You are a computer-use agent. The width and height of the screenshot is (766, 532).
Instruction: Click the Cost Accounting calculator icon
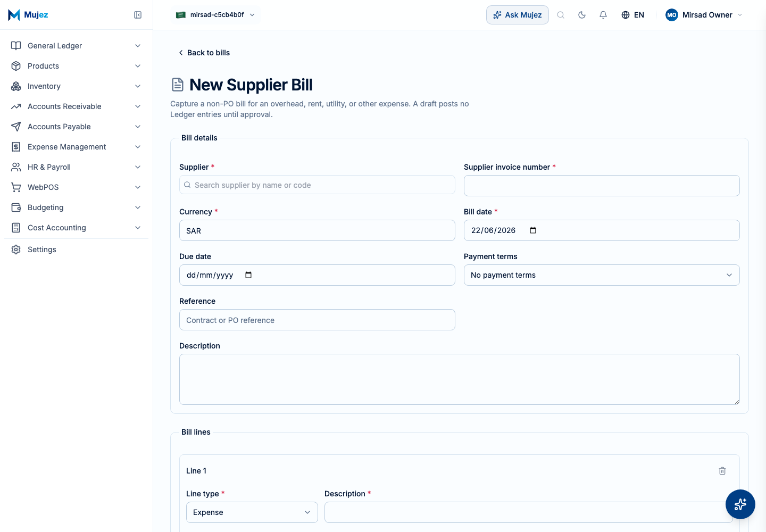pyautogui.click(x=16, y=228)
